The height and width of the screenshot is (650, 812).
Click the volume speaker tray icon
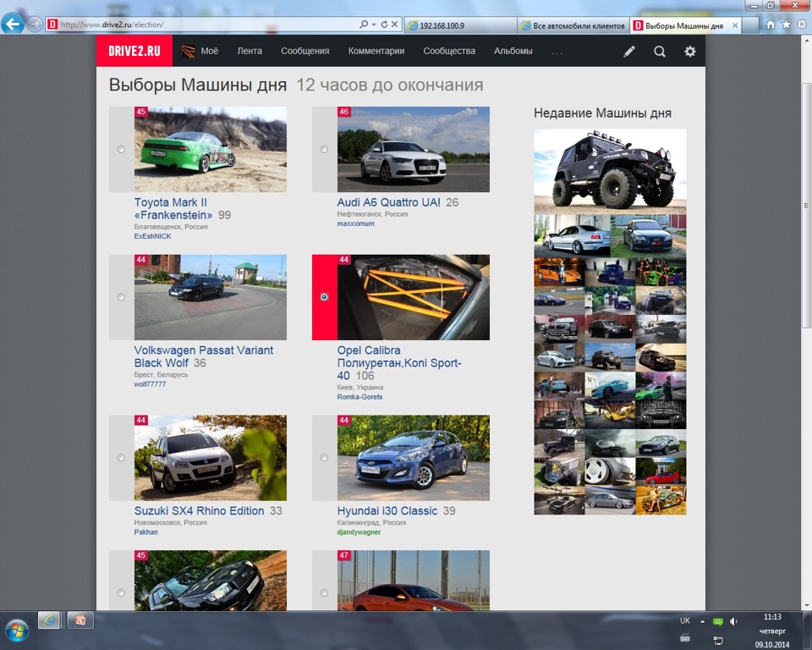[733, 621]
